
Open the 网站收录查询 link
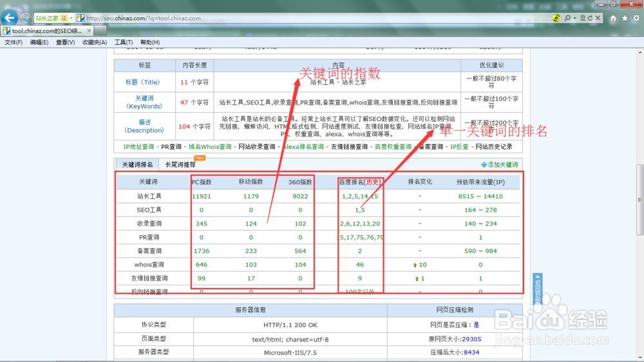257,147
